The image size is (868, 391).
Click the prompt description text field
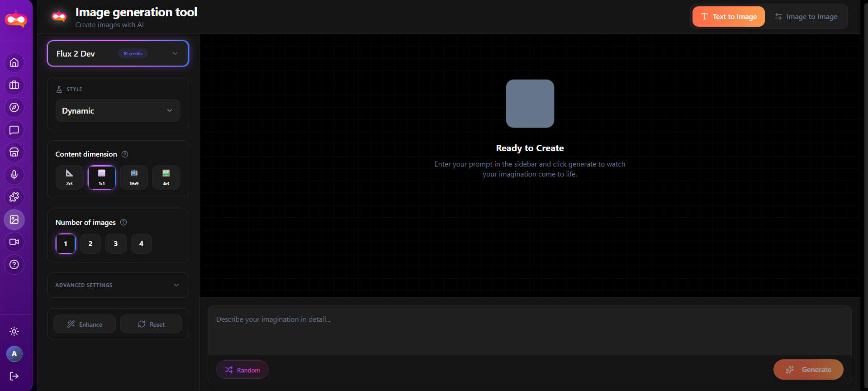point(530,330)
